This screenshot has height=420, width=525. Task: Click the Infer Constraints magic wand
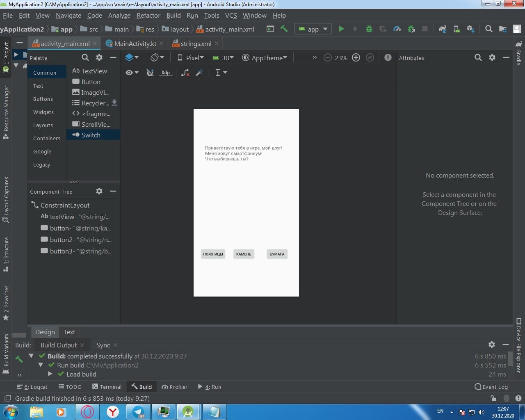(200, 73)
